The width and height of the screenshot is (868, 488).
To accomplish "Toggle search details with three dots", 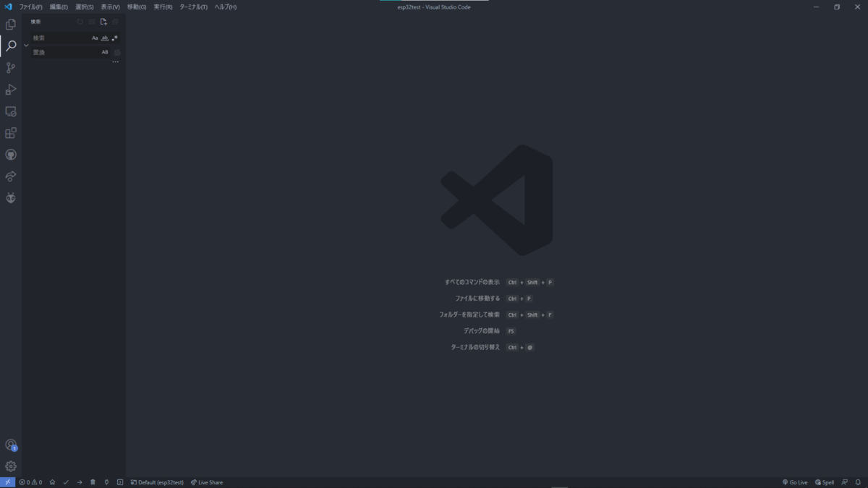I will pyautogui.click(x=116, y=62).
